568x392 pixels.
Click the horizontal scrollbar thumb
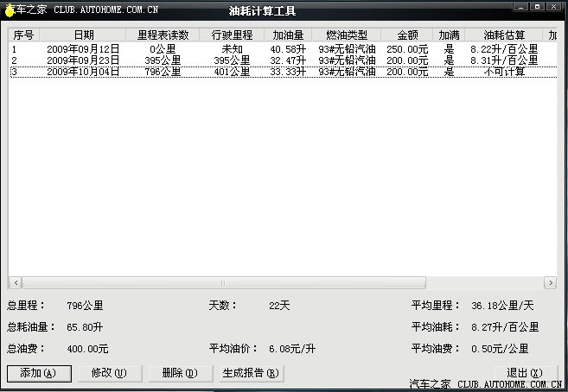coord(224,283)
